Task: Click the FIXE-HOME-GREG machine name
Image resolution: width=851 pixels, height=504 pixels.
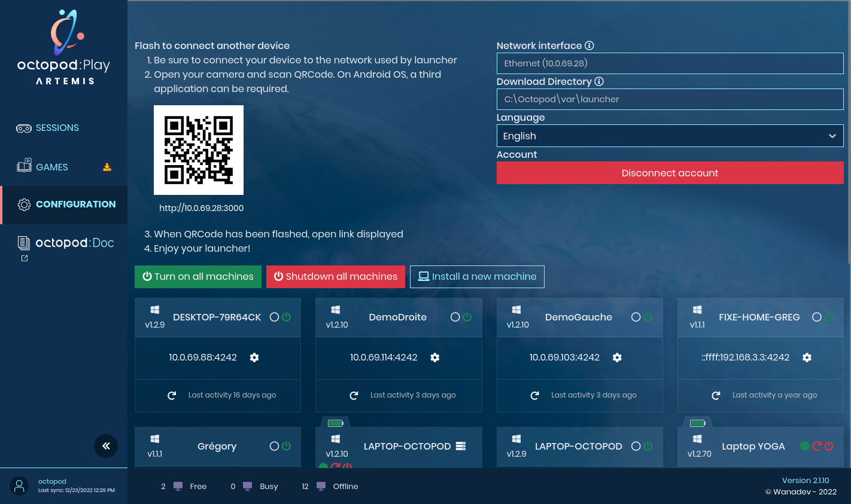Action: coord(759,317)
